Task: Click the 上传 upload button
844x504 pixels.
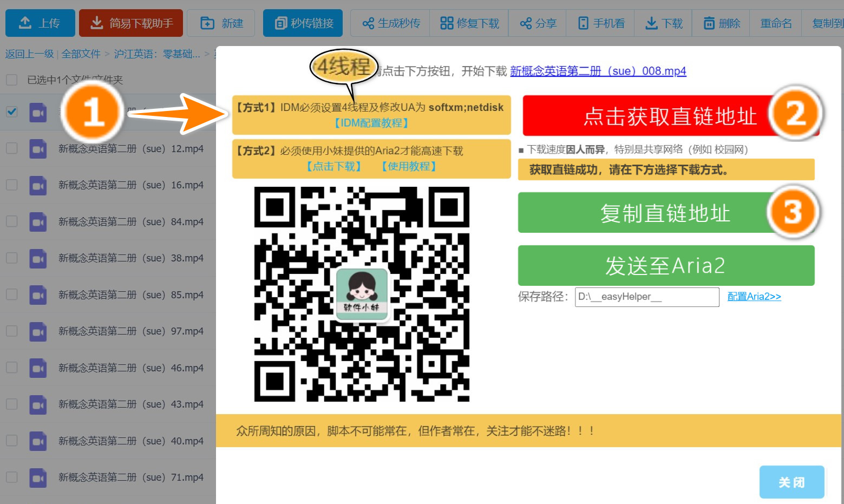Action: pos(40,23)
